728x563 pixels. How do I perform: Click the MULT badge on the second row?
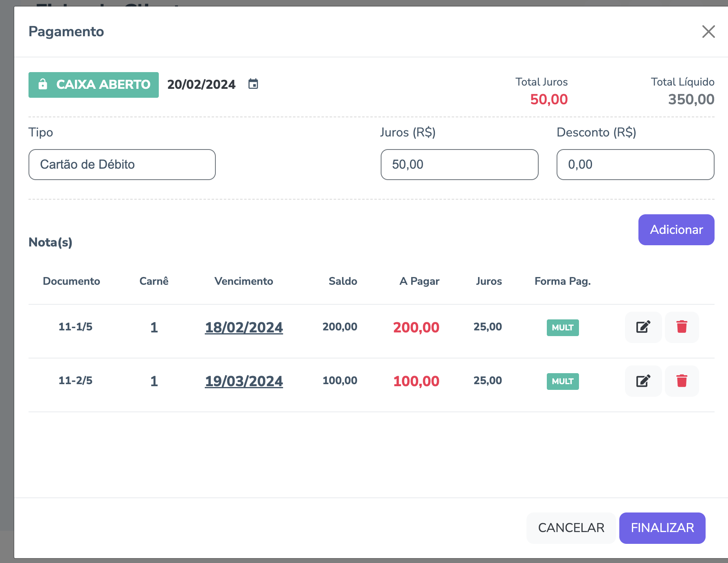point(562,381)
